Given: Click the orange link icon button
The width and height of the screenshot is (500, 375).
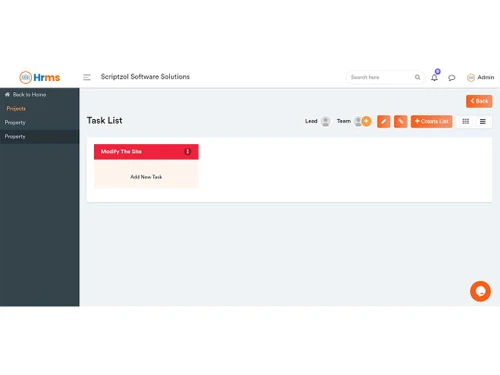Looking at the screenshot, I should (401, 121).
